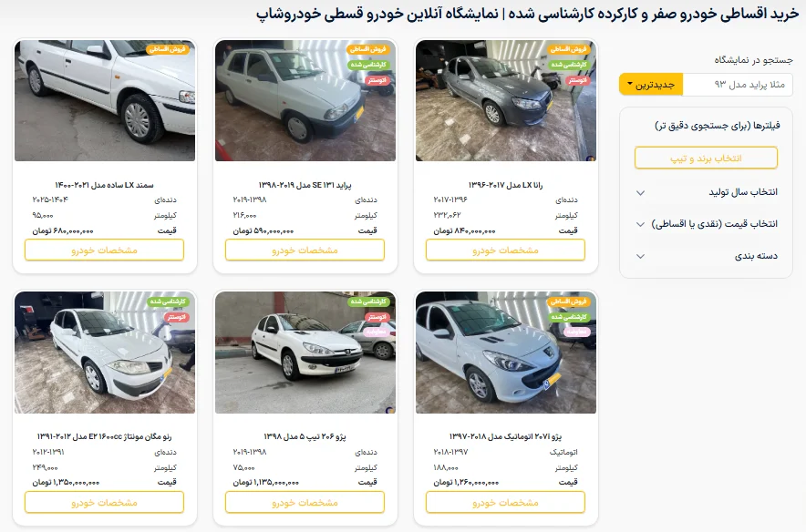This screenshot has width=806, height=532.
Task: Click مشخصات خودرو under Rana LX
Action: (505, 251)
